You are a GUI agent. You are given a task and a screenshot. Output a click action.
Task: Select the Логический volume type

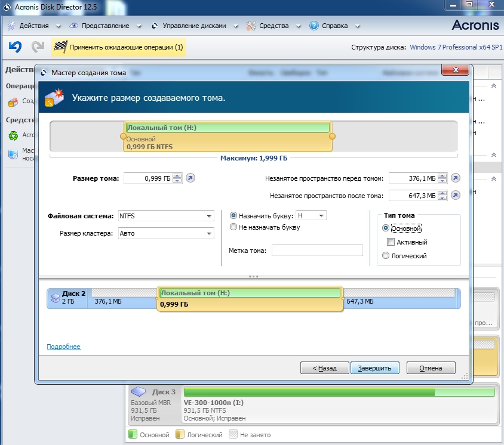(386, 255)
